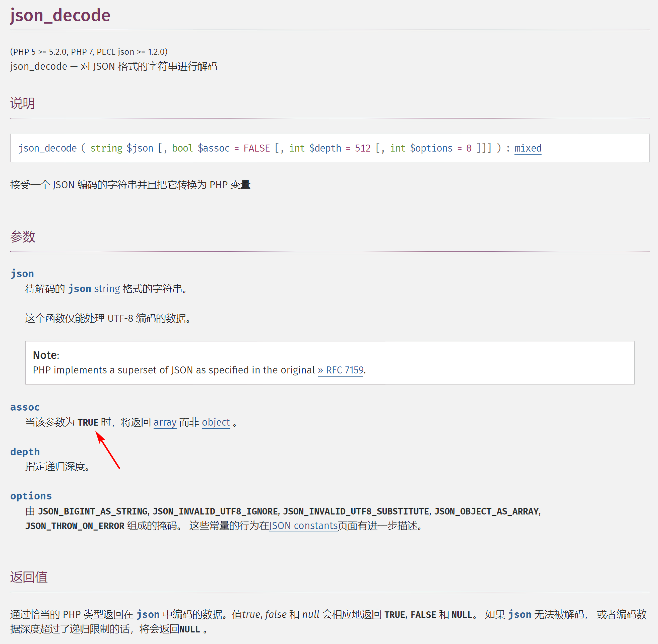This screenshot has height=644, width=658.
Task: Click '指定递归深度。' description text
Action: [x=57, y=466]
